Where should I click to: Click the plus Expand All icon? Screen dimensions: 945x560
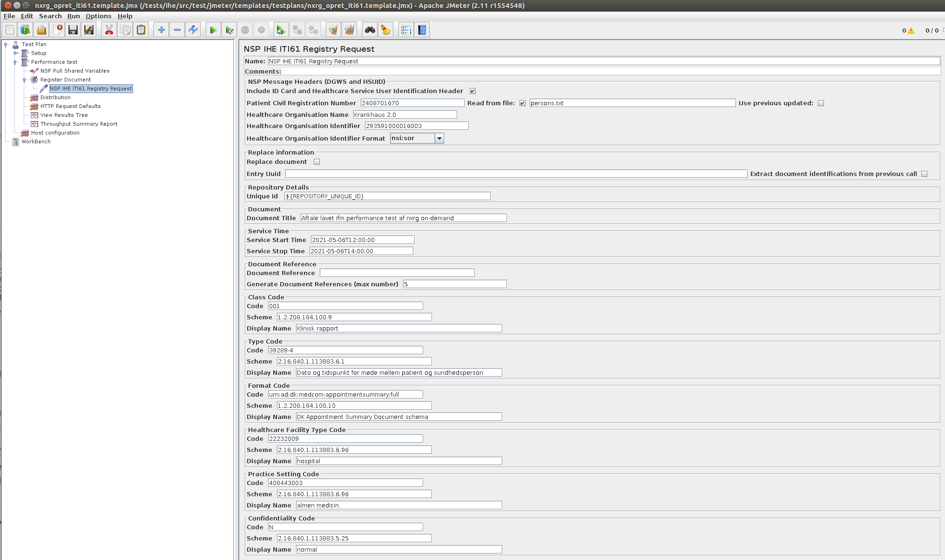pos(162,30)
